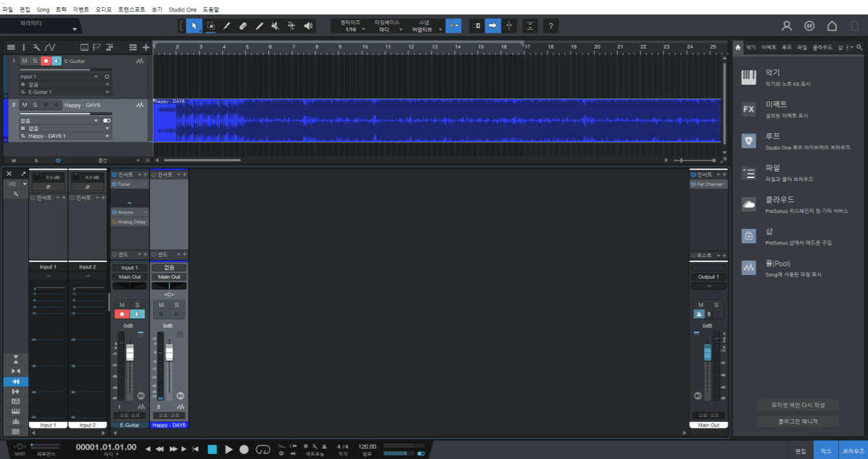This screenshot has width=868, height=459.
Task: Switch to the 루프 browser tab
Action: click(786, 47)
